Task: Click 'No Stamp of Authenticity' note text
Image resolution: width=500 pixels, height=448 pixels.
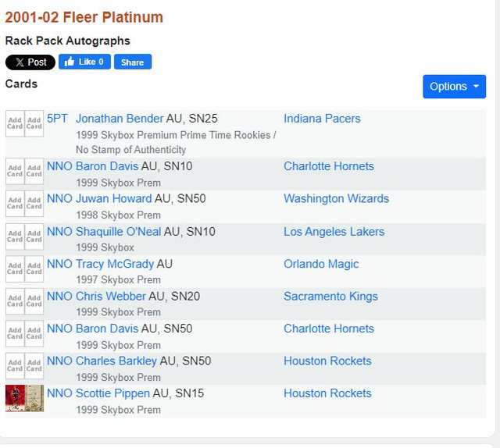Action: tap(130, 149)
